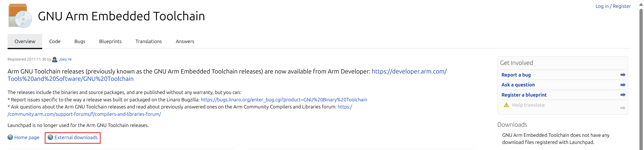Click the GNU Arm Embedded Toolchain project logo
The image size is (644, 150).
[20, 16]
